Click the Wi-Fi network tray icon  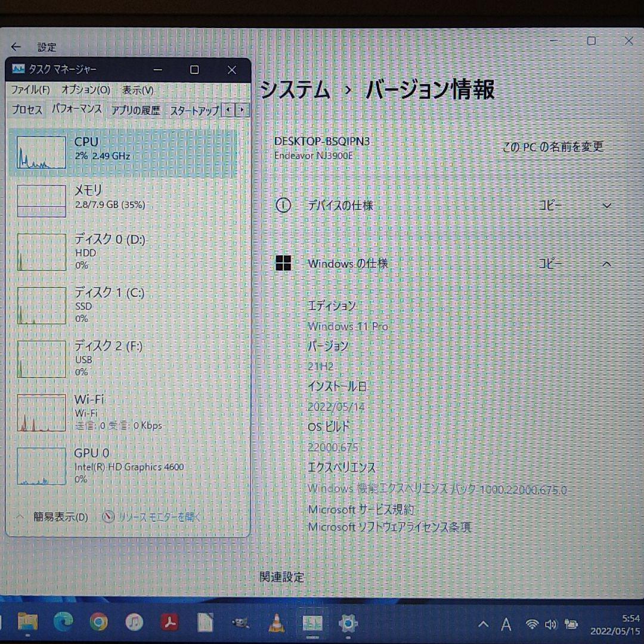(x=531, y=624)
